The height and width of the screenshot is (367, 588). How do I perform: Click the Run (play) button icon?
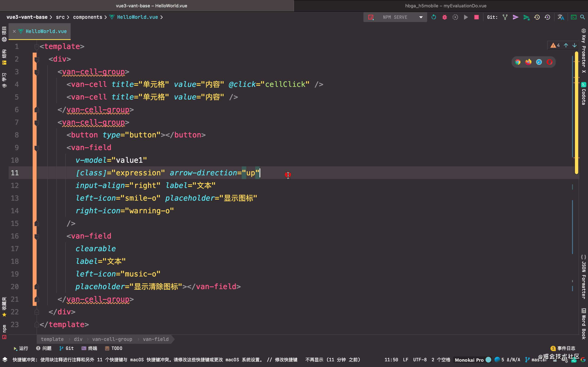click(x=466, y=17)
